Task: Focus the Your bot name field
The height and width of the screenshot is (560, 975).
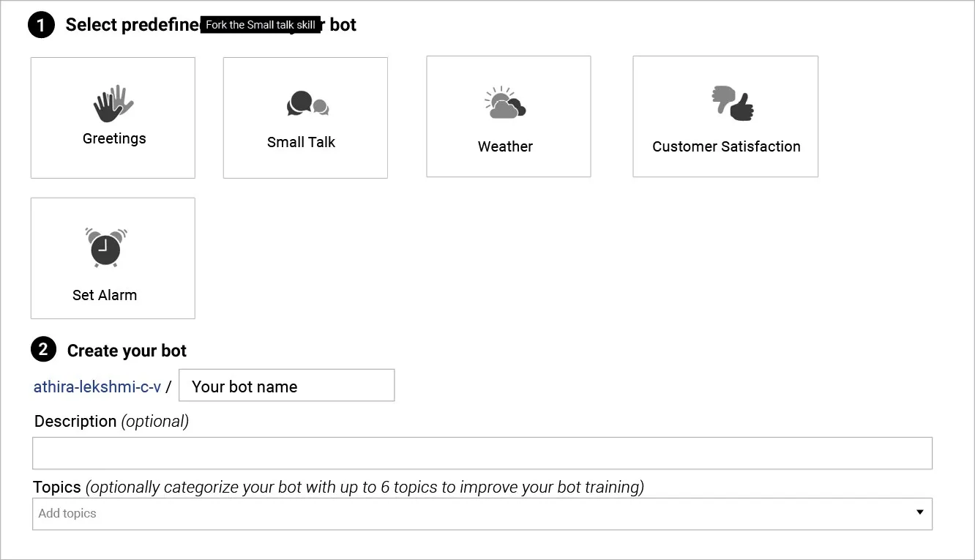Action: [x=286, y=386]
